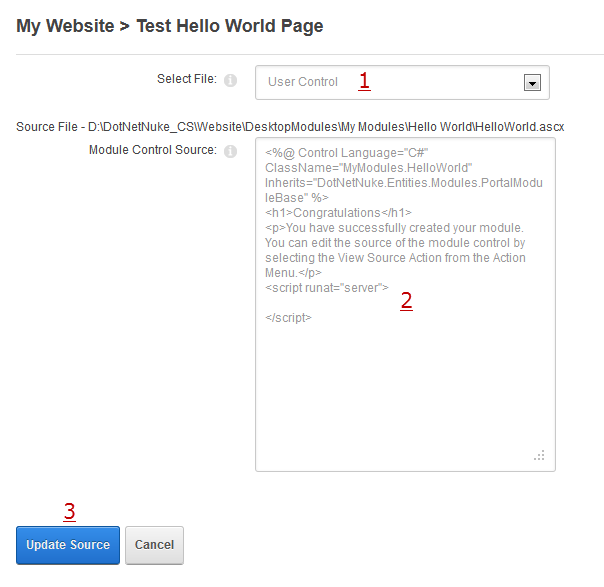Click the ClassName MyModules.HelloWorld line
The image size is (604, 587).
[369, 168]
